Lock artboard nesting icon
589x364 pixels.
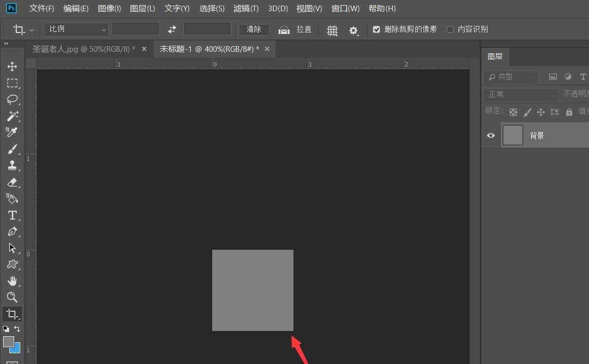[555, 112]
